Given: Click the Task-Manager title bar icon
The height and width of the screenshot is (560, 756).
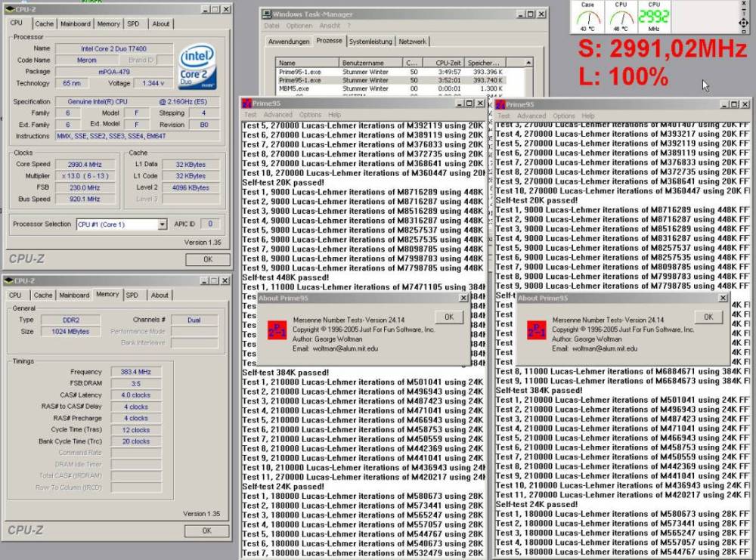Looking at the screenshot, I should coord(267,14).
